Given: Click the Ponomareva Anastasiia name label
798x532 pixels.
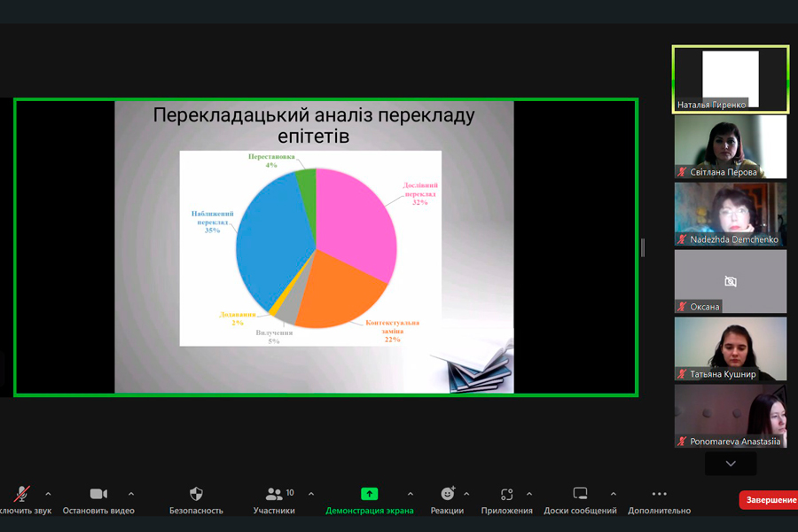Looking at the screenshot, I should tap(735, 442).
